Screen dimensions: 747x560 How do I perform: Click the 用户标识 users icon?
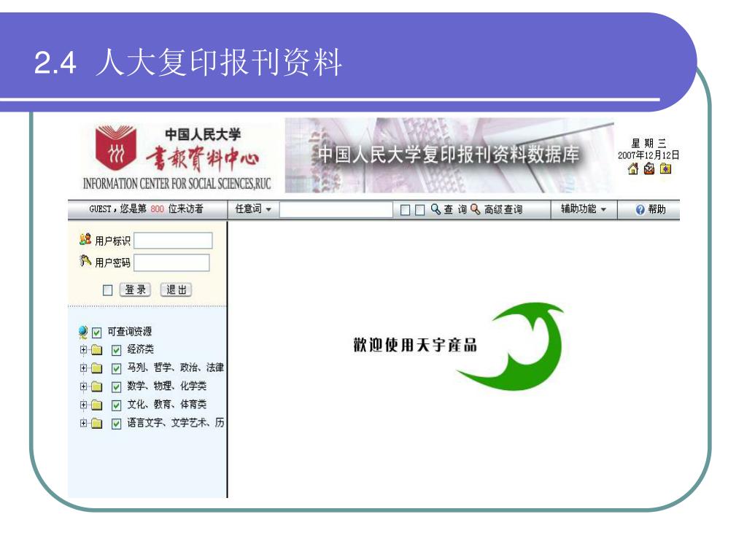pos(85,239)
